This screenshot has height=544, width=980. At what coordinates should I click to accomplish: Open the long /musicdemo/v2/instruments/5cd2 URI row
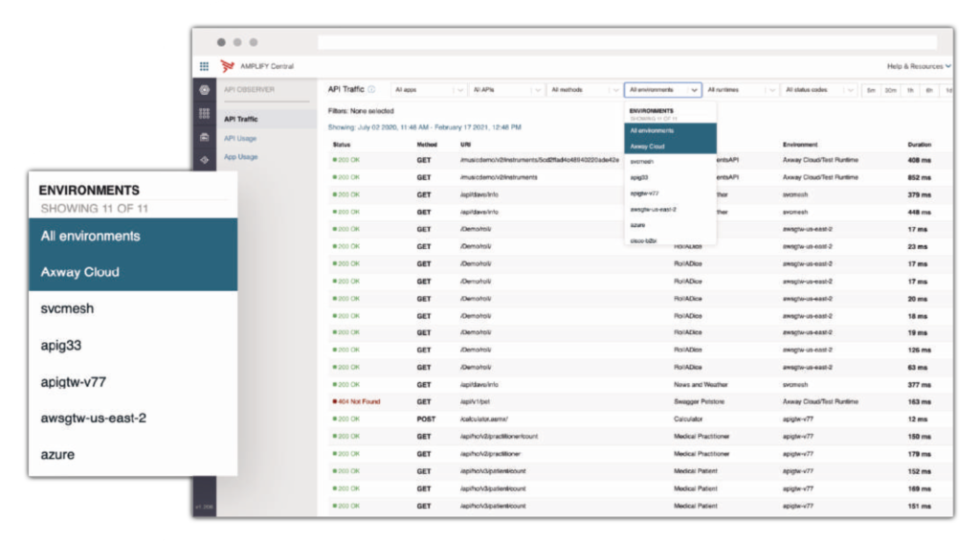click(x=540, y=160)
